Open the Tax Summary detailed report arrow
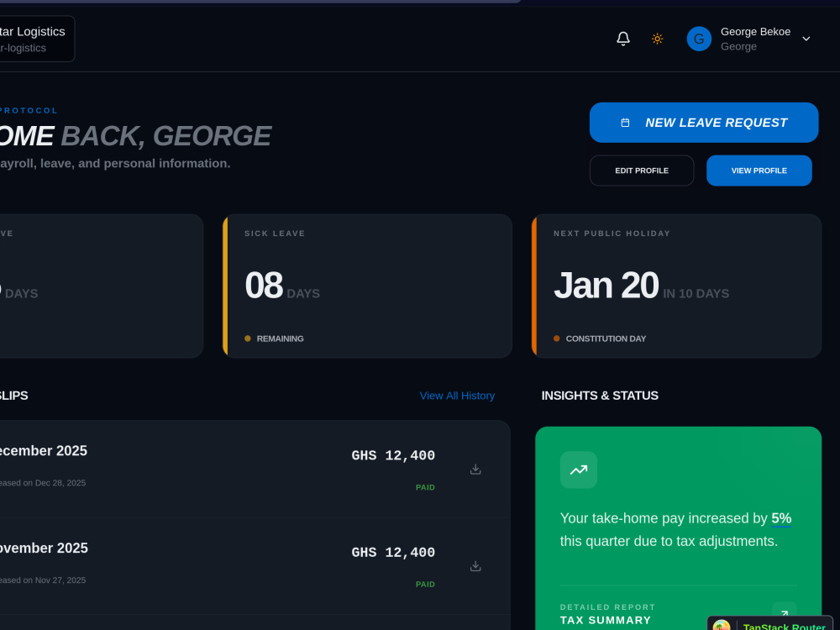This screenshot has width=840, height=630. click(785, 614)
